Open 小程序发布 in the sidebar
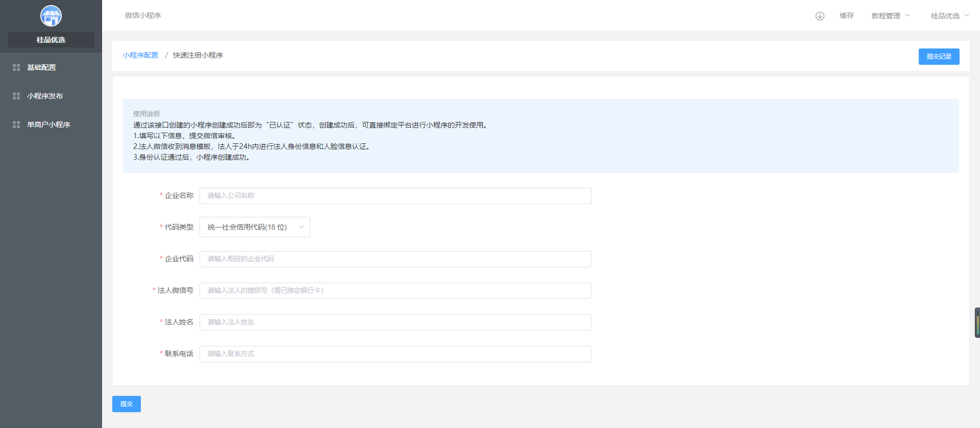 tap(45, 96)
